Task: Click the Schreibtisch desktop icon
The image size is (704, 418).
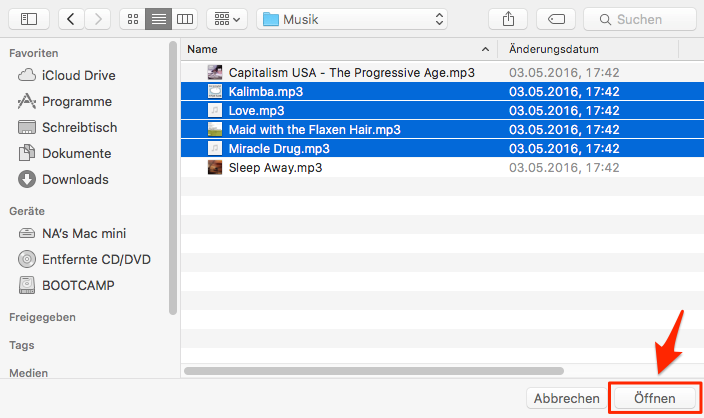Action: coord(27,128)
